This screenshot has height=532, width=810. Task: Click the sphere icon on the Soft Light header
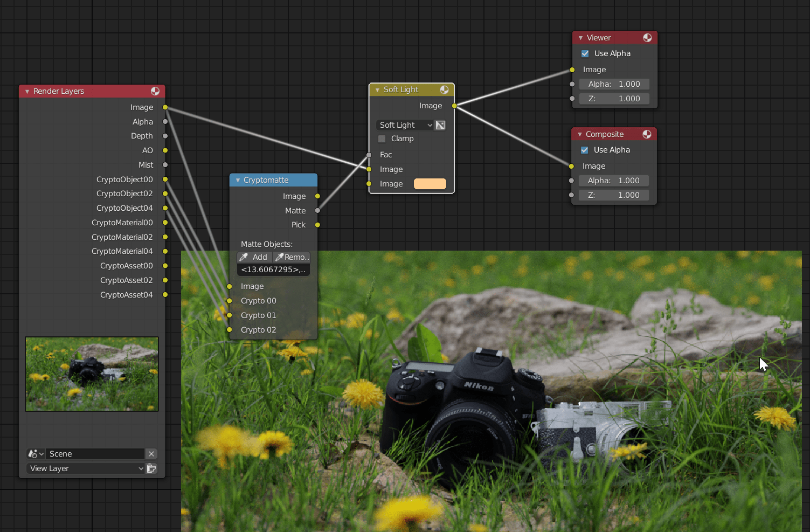pos(445,89)
